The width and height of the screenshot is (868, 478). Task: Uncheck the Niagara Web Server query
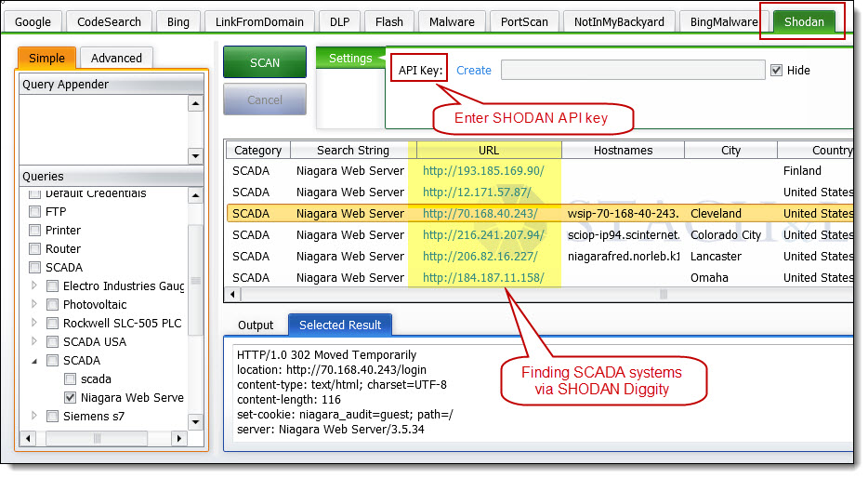coord(71,398)
